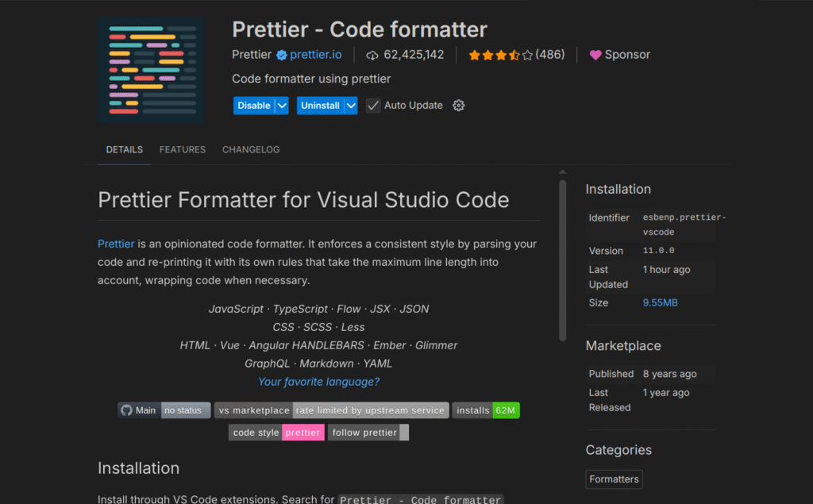Click the Sponsor heart icon

click(595, 55)
